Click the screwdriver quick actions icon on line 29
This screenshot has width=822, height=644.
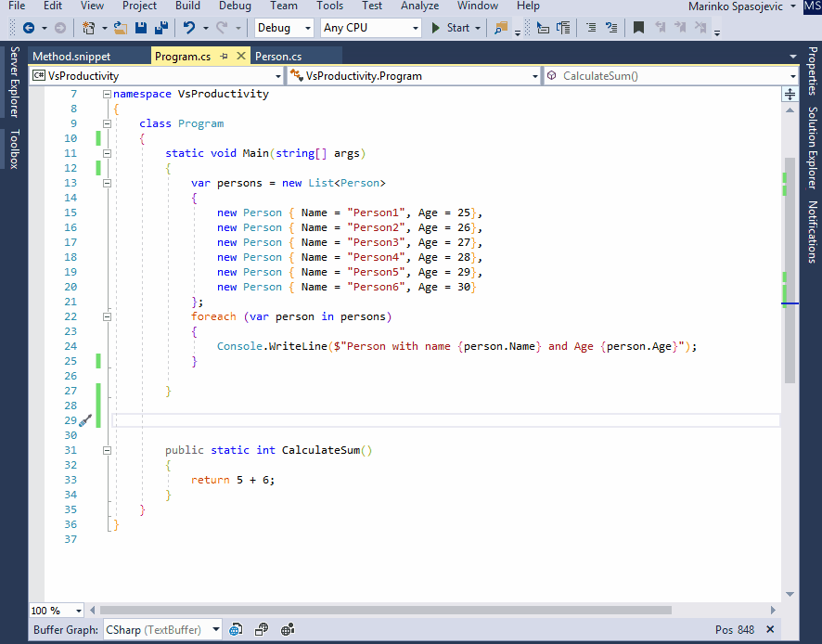85,420
